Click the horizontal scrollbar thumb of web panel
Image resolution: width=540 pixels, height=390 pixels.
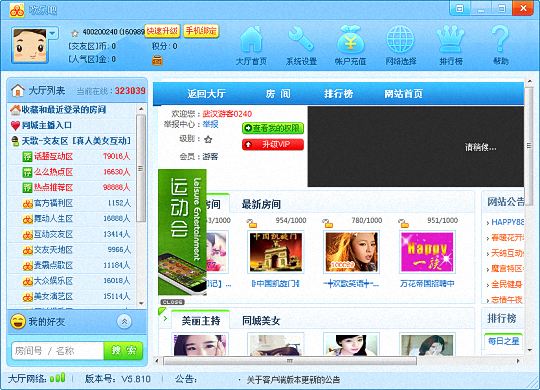click(x=290, y=361)
